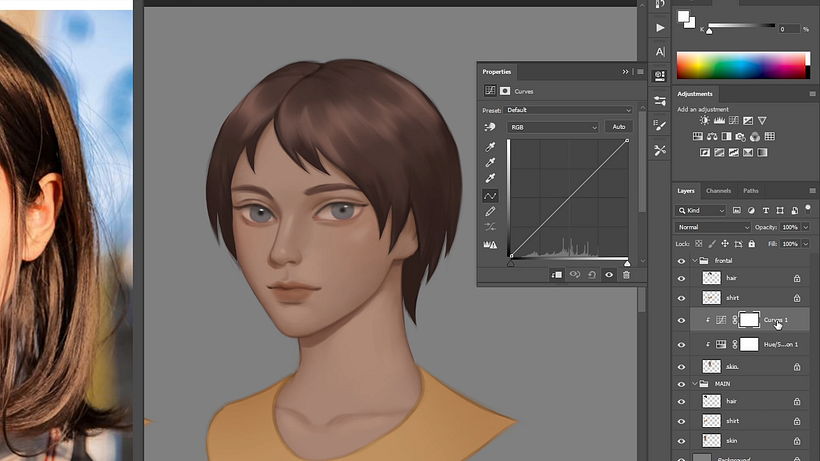This screenshot has height=461, width=820.
Task: Add a Selective Color adjustment
Action: tap(748, 153)
